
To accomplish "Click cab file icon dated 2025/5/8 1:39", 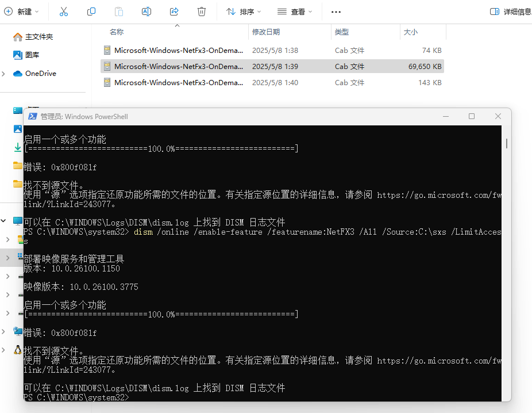I will [107, 66].
